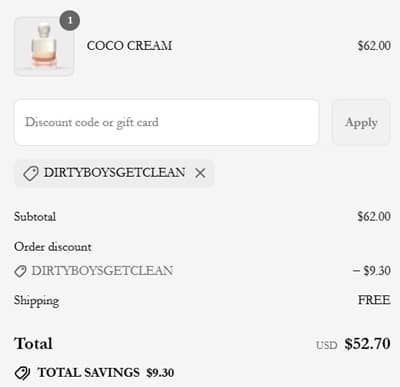Click the $52.70 total amount

coord(367,344)
